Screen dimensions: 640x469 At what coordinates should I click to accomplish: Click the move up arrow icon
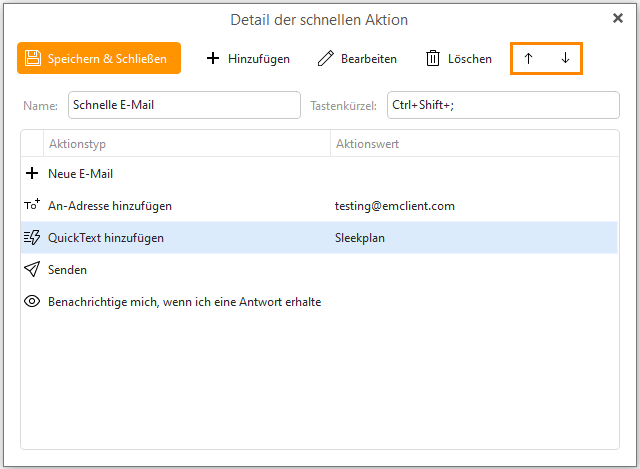click(x=528, y=58)
